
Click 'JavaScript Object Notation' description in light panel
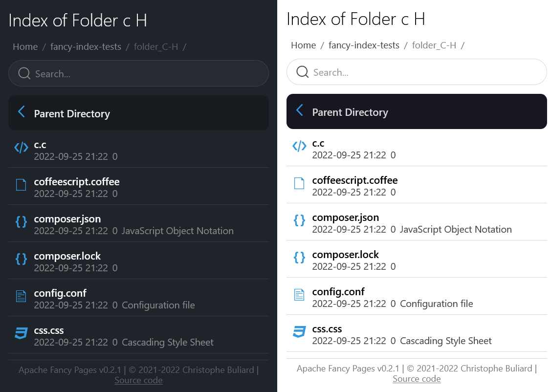pyautogui.click(x=456, y=230)
